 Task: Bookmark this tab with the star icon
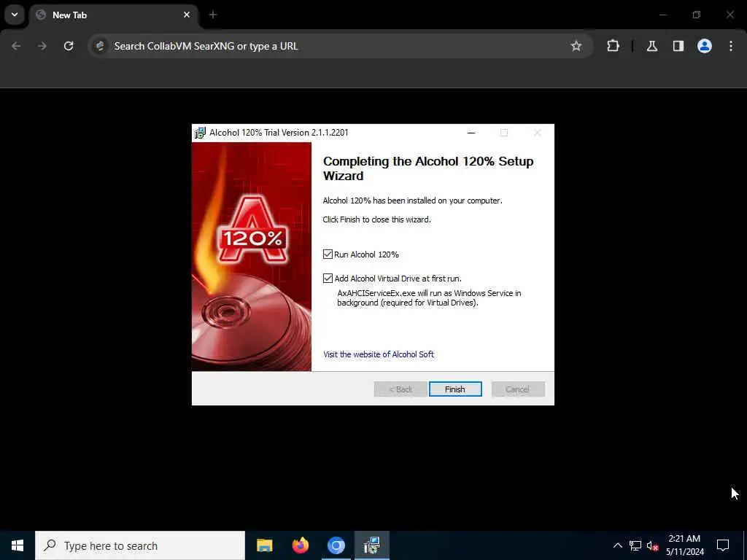tap(576, 46)
